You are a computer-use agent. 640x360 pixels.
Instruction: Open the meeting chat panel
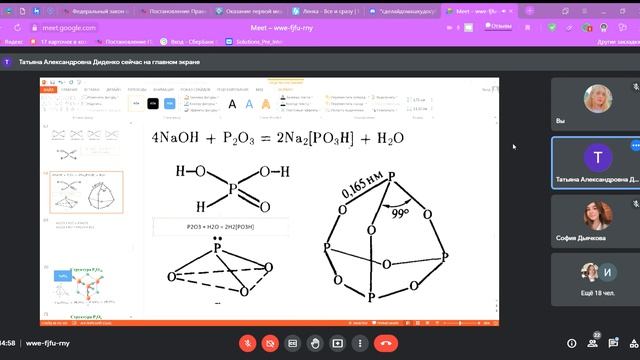pyautogui.click(x=613, y=343)
